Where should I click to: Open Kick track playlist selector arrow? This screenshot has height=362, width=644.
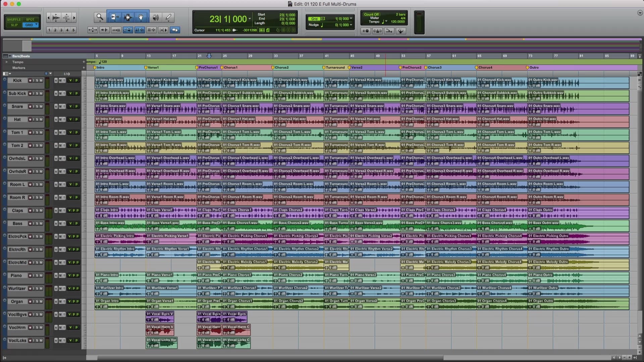[5, 80]
